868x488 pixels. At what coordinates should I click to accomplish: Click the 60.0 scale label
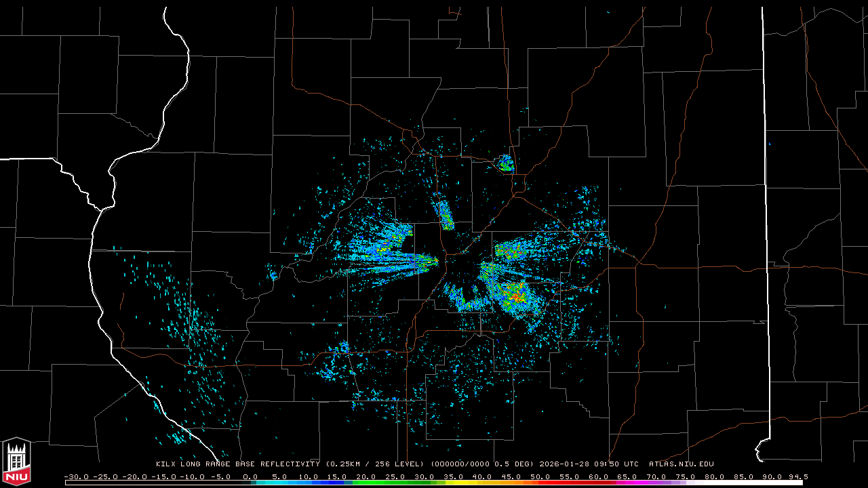(x=599, y=476)
